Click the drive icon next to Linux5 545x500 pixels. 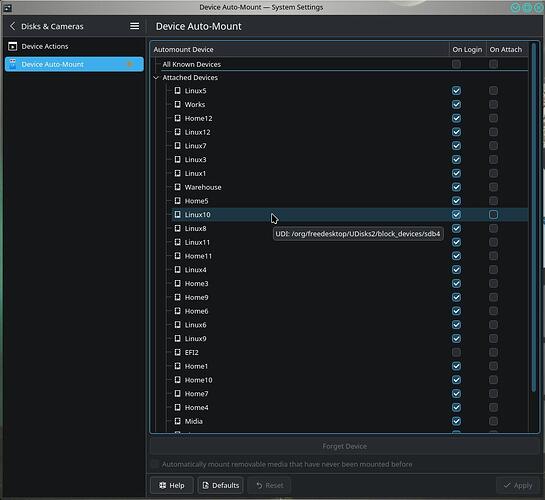tap(177, 91)
